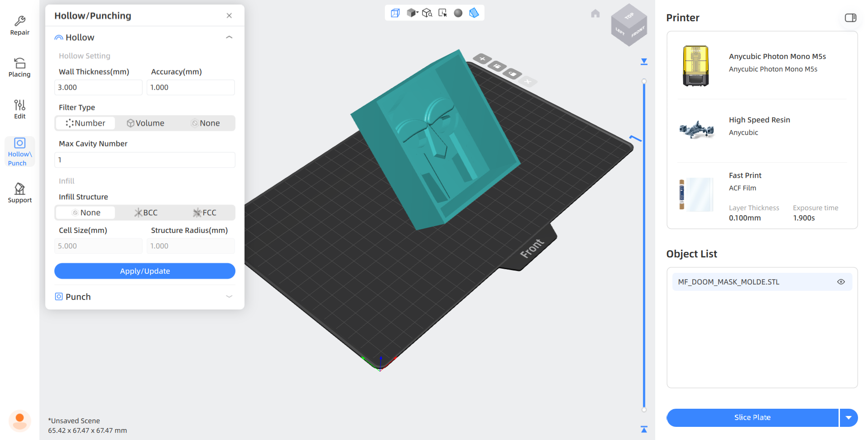
Task: Expand the Punch section chevron
Action: point(229,297)
